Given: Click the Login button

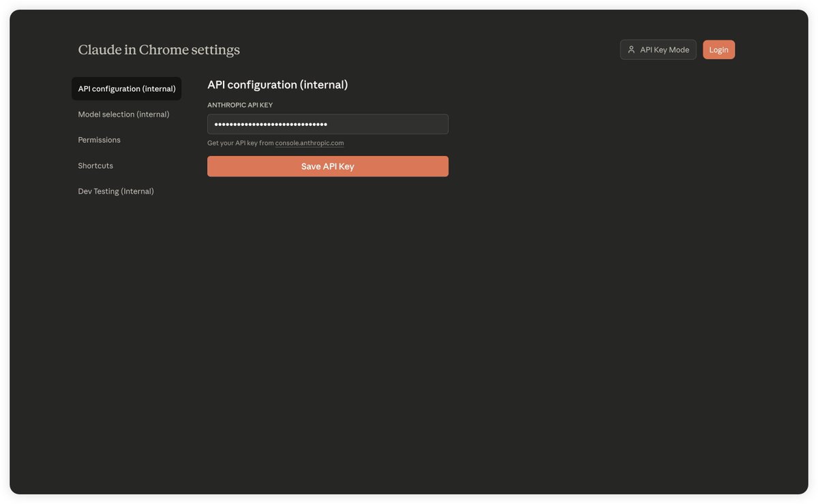Looking at the screenshot, I should click(718, 50).
